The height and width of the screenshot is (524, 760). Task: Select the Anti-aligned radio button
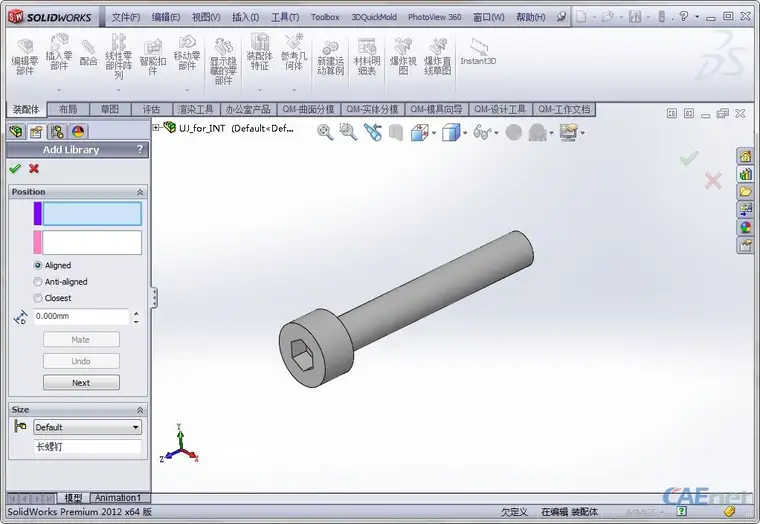(x=37, y=282)
